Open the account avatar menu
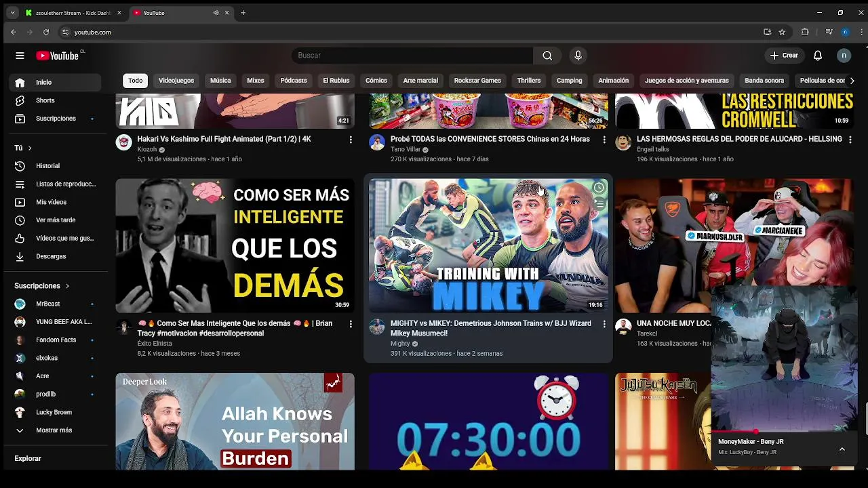The image size is (868, 488). 844,56
